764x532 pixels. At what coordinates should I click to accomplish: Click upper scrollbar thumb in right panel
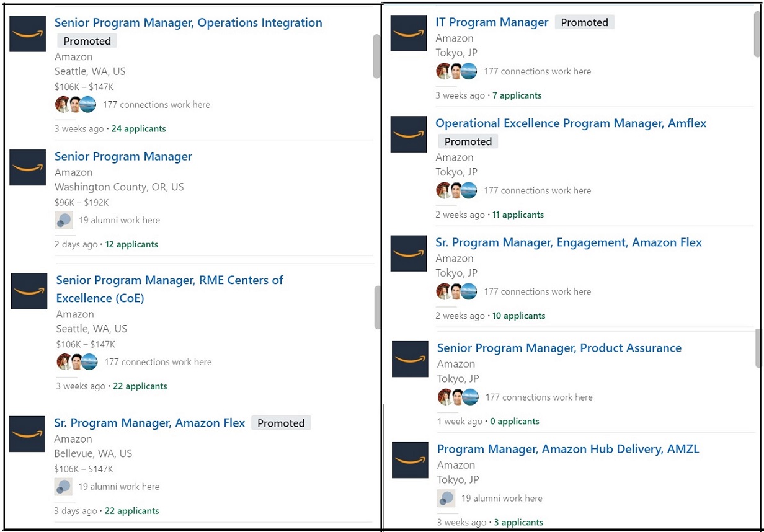click(757, 33)
